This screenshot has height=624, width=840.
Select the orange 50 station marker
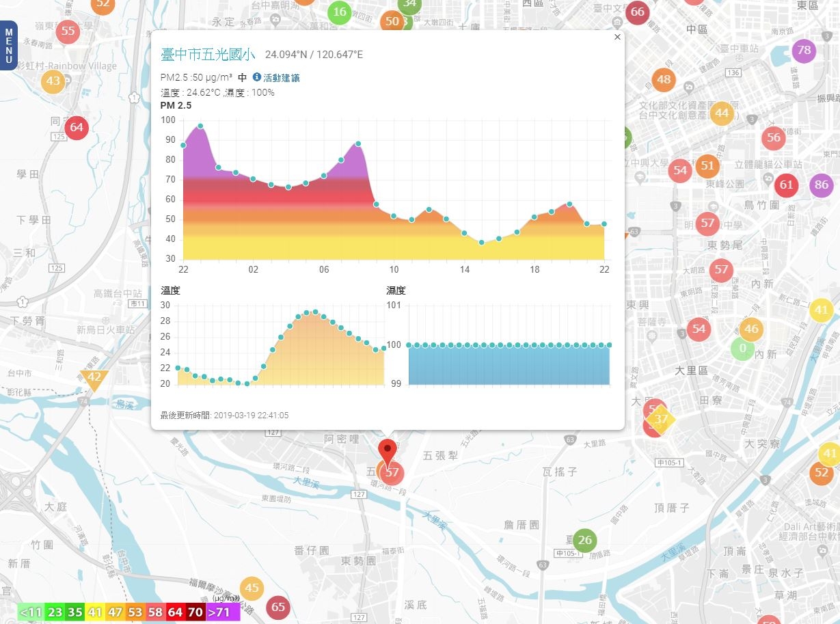click(392, 21)
